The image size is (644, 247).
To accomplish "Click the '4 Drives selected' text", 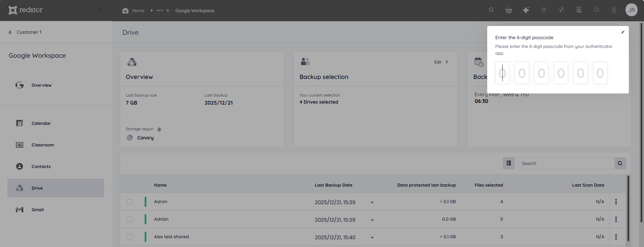I will point(319,102).
